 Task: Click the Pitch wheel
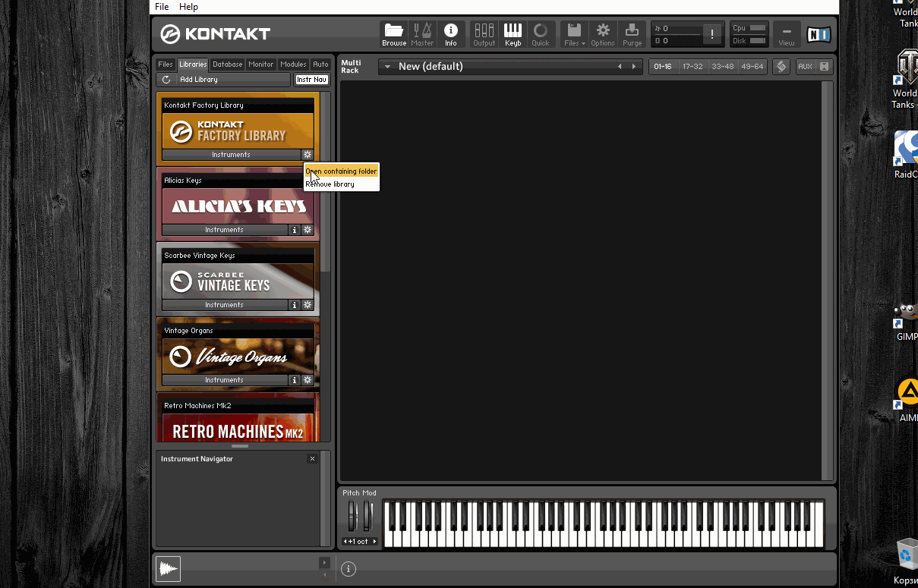[x=352, y=516]
